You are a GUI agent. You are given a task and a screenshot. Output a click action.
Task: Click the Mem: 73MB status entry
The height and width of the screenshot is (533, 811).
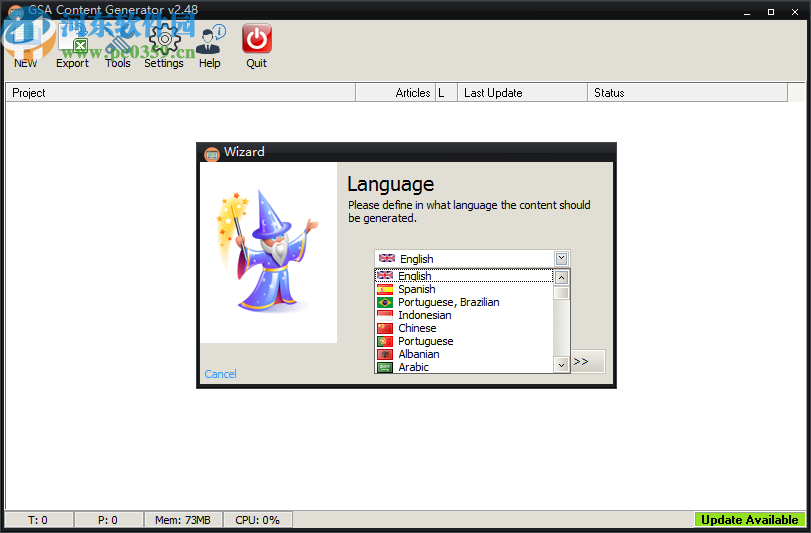pos(183,520)
